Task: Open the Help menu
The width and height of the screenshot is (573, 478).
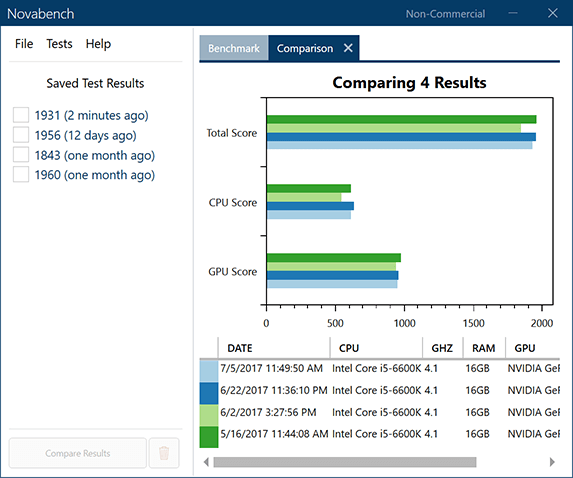Action: point(98,44)
